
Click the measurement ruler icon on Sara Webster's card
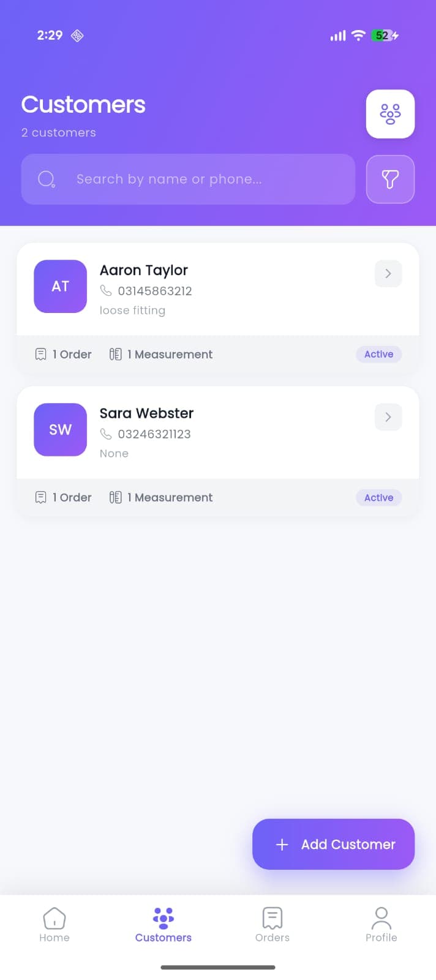pyautogui.click(x=115, y=497)
